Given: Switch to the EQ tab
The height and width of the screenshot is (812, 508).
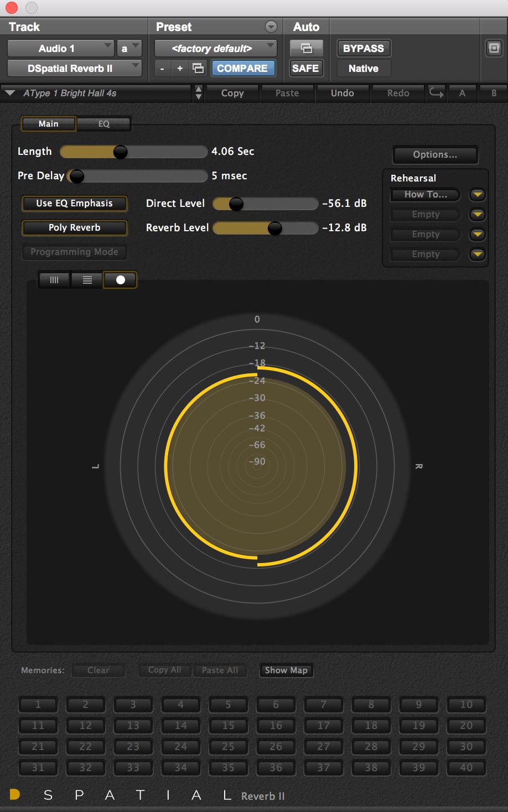Looking at the screenshot, I should [104, 124].
